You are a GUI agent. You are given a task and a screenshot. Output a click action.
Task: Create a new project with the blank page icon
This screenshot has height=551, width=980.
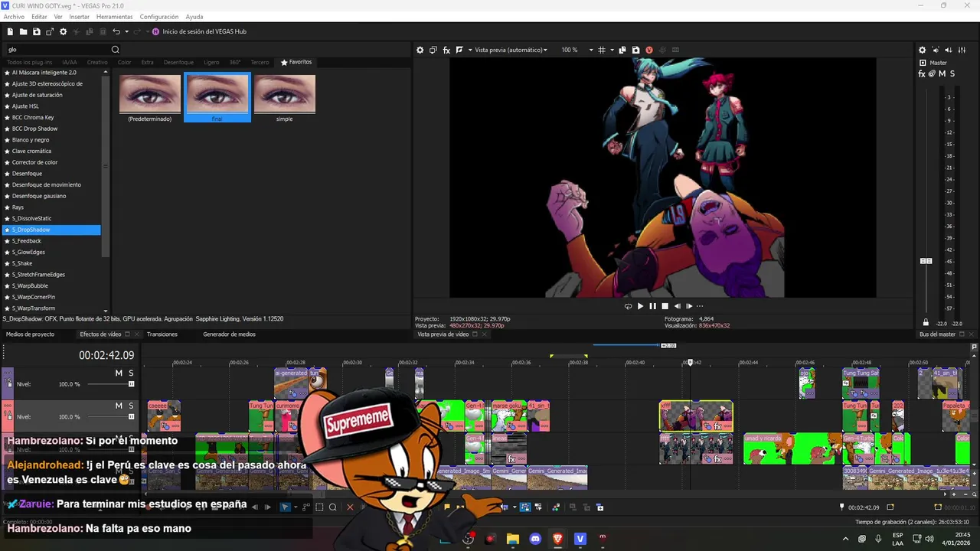(x=10, y=31)
